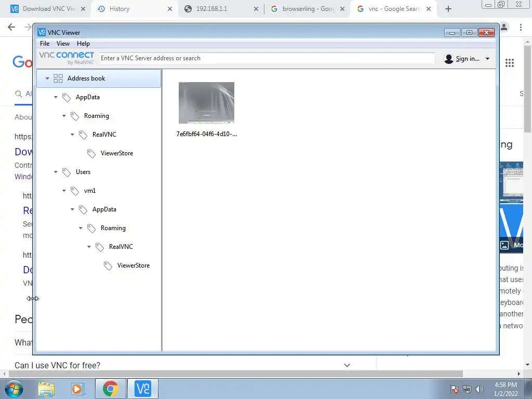Select the vm1 tree label
Image resolution: width=532 pixels, height=399 pixels.
click(90, 191)
